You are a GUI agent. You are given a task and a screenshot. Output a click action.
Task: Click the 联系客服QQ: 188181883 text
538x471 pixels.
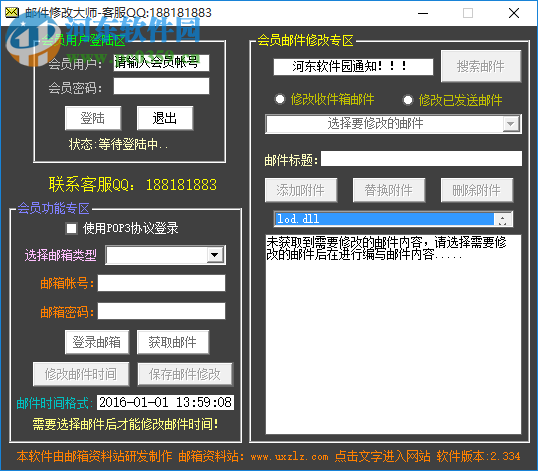coord(132,185)
